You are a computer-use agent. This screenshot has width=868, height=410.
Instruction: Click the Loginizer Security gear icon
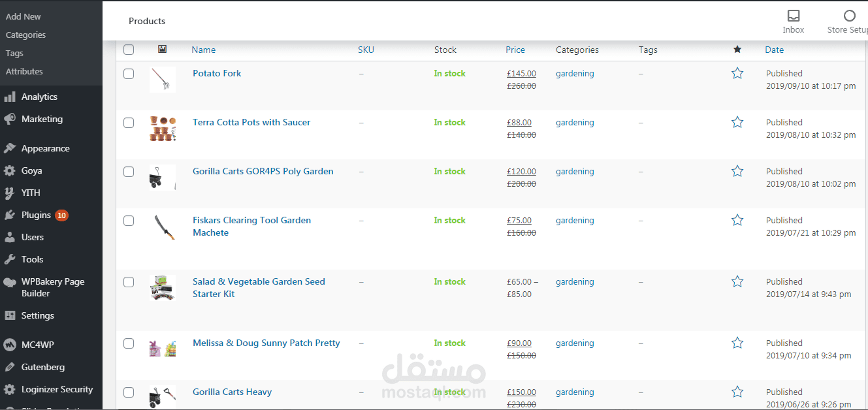[x=10, y=389]
